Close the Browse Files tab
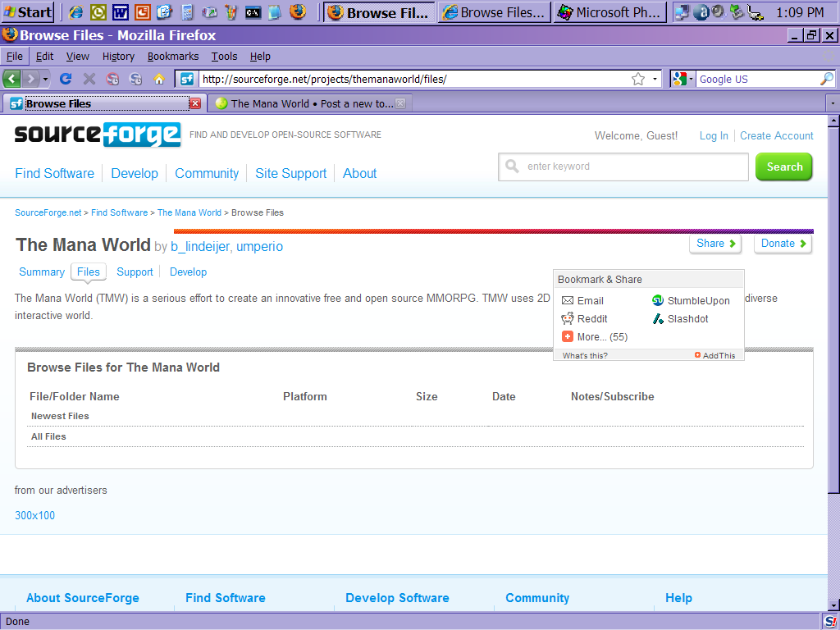This screenshot has height=630, width=840. point(195,103)
